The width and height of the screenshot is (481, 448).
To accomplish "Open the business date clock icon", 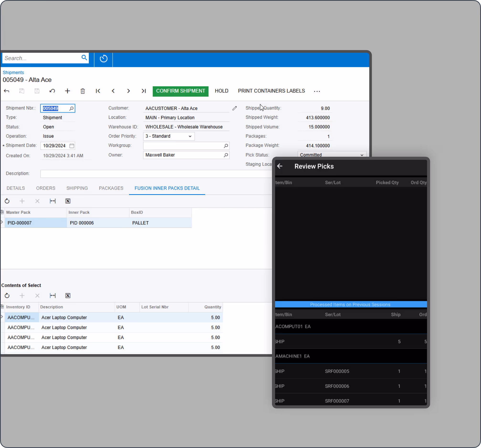I will pyautogui.click(x=103, y=58).
